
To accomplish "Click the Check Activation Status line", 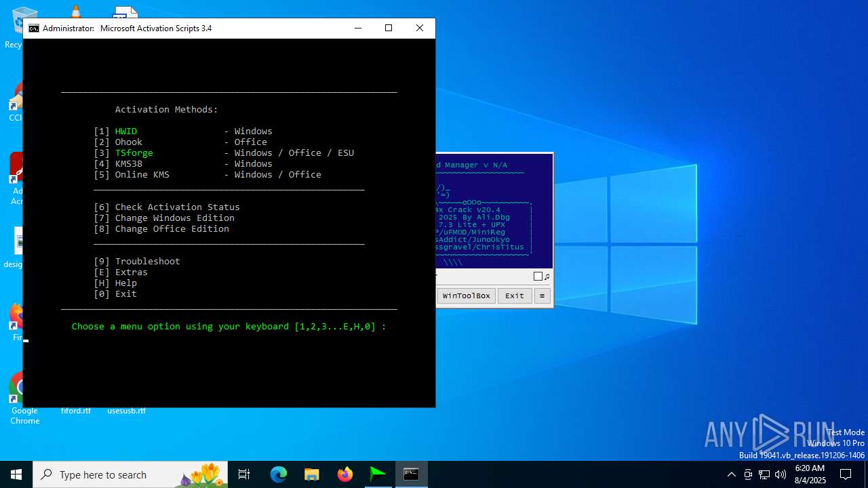I will pos(167,207).
